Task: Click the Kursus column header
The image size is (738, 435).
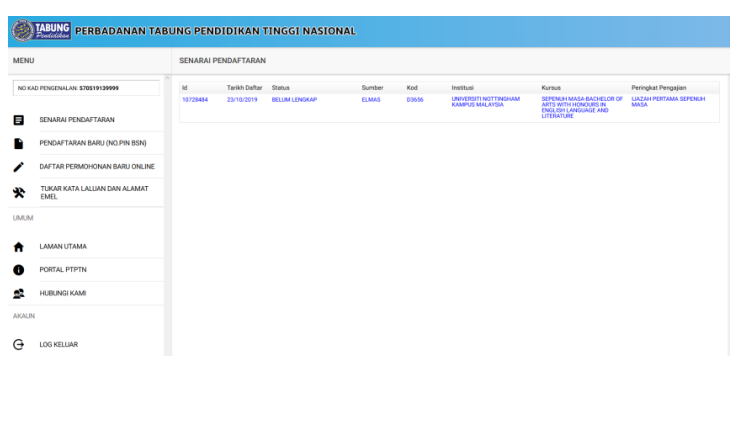Action: (x=551, y=88)
